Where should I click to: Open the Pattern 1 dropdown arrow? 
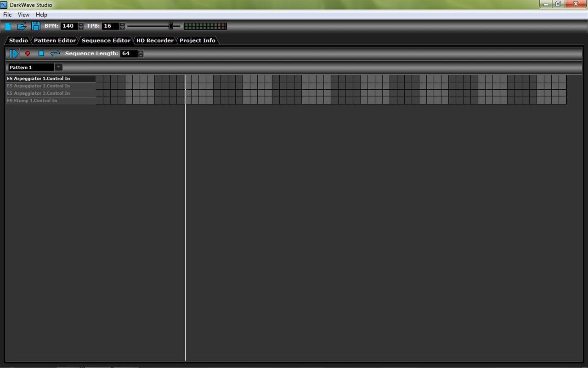click(x=58, y=67)
